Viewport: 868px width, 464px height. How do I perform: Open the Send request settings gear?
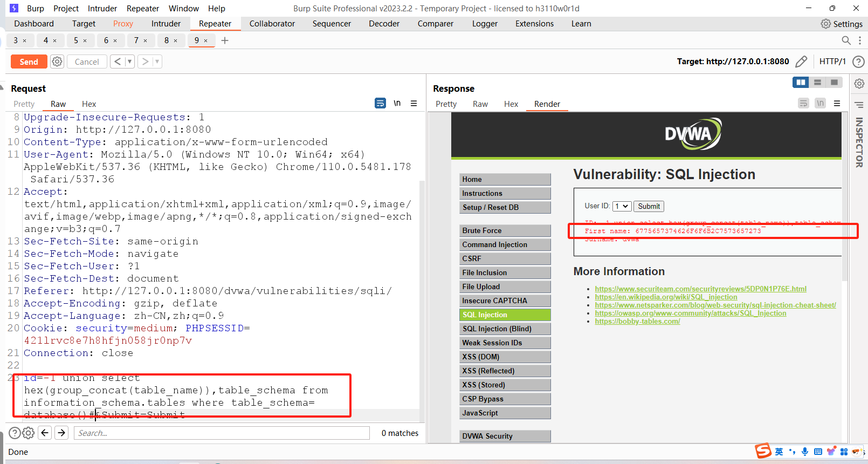57,62
